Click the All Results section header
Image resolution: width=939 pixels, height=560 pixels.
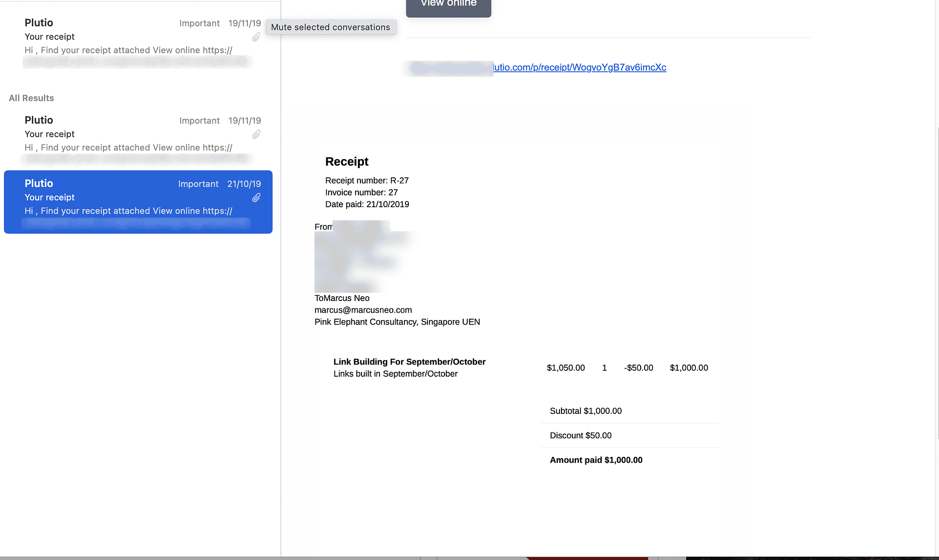coord(31,98)
